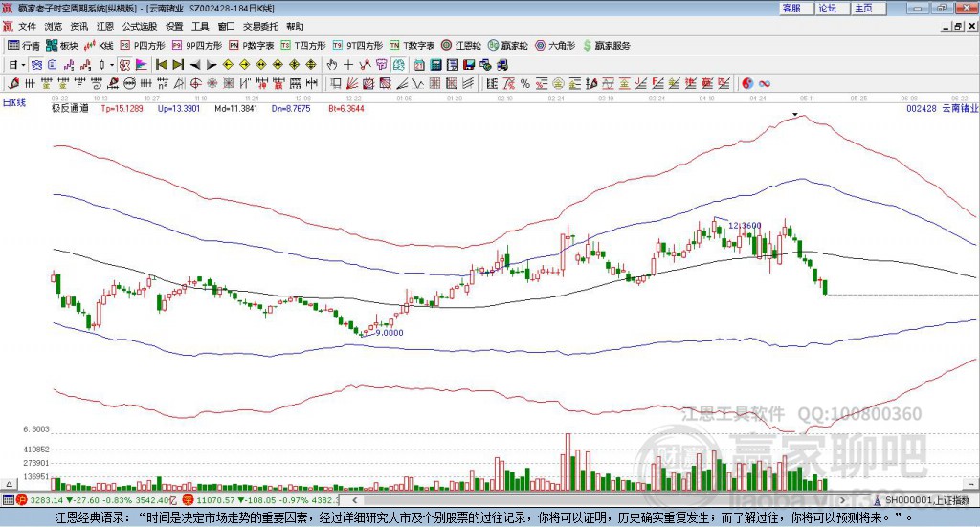
Task: Select the n² square number tool
Action: tap(163, 83)
